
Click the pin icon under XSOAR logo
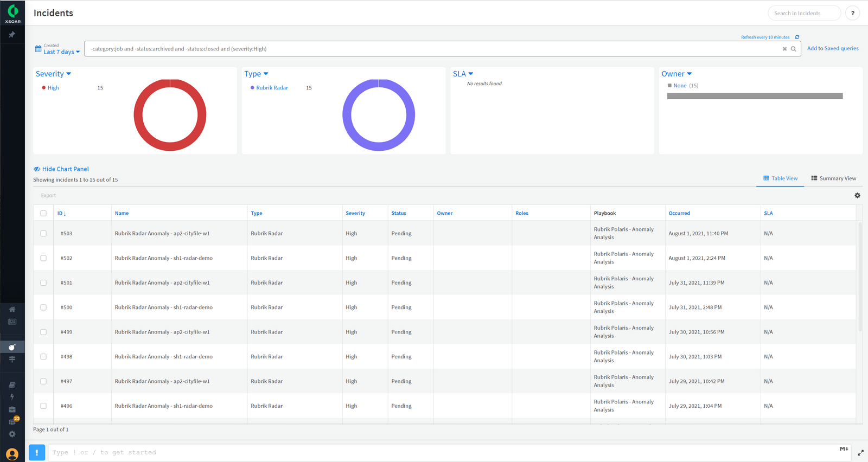(12, 35)
